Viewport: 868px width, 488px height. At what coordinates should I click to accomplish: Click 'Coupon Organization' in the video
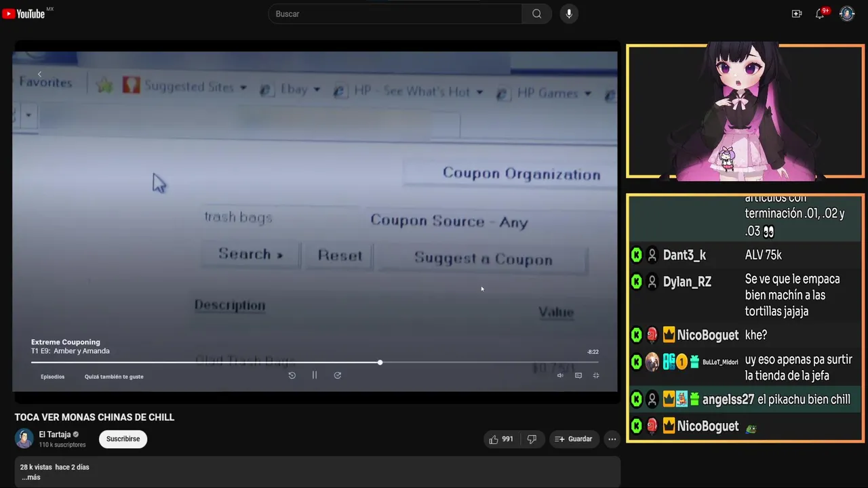(x=521, y=174)
